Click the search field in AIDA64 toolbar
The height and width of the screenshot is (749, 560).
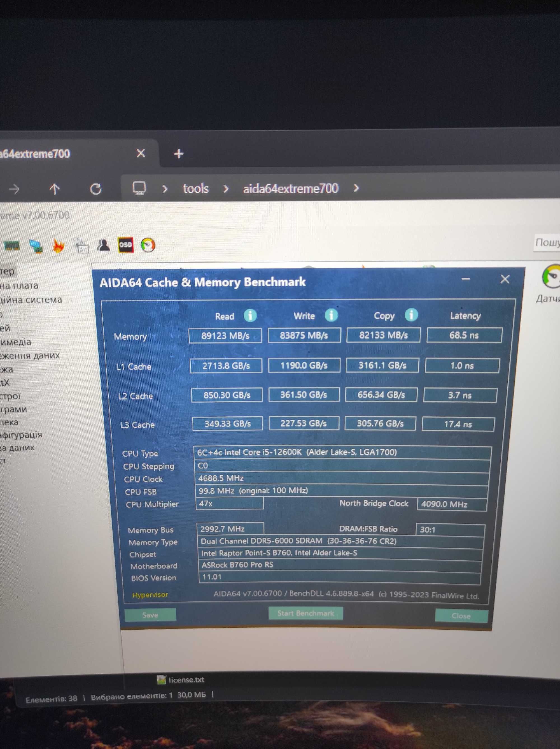click(x=547, y=243)
